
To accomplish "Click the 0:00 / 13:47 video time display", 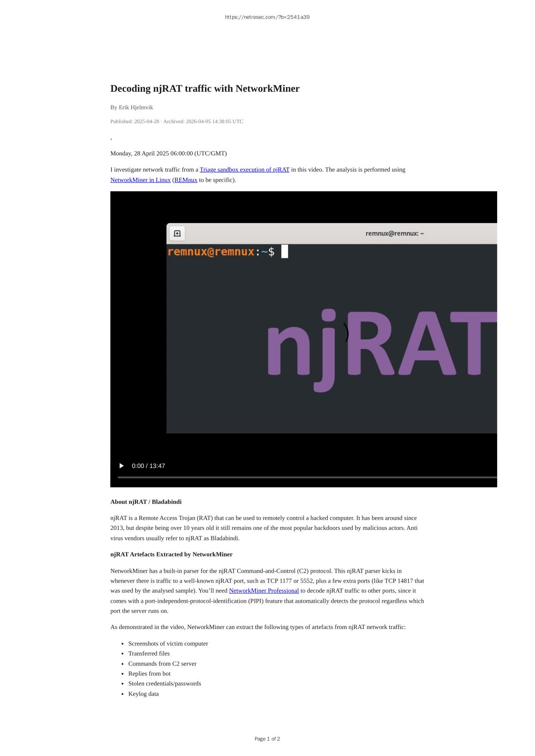I will click(x=148, y=466).
